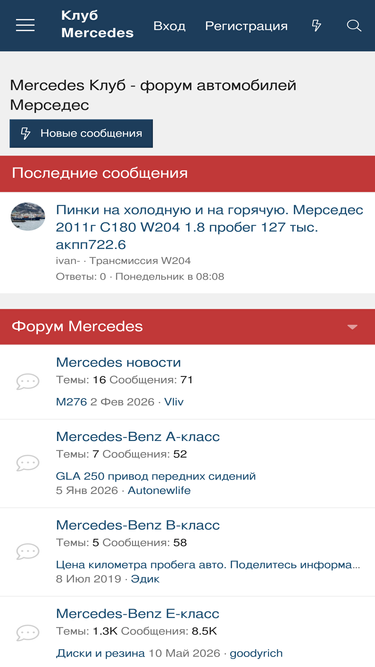
Task: Open the Клуб Mercedes logo link
Action: (x=97, y=24)
